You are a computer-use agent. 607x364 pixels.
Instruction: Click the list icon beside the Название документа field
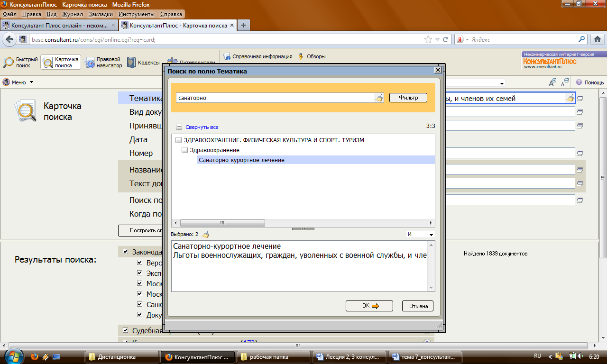click(x=580, y=170)
